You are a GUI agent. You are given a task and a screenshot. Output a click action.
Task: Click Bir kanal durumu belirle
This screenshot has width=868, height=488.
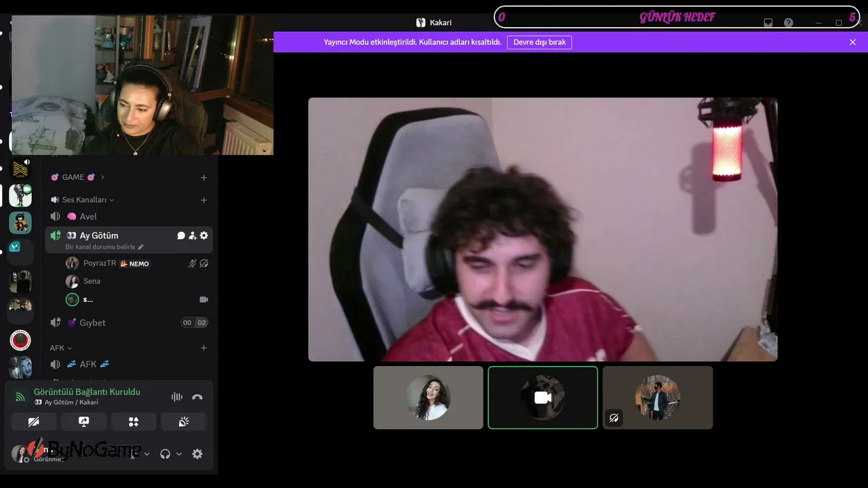tap(100, 247)
